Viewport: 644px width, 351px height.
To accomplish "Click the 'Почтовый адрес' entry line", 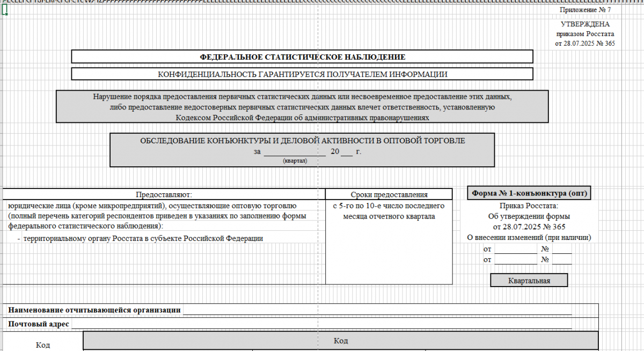I will (x=321, y=324).
